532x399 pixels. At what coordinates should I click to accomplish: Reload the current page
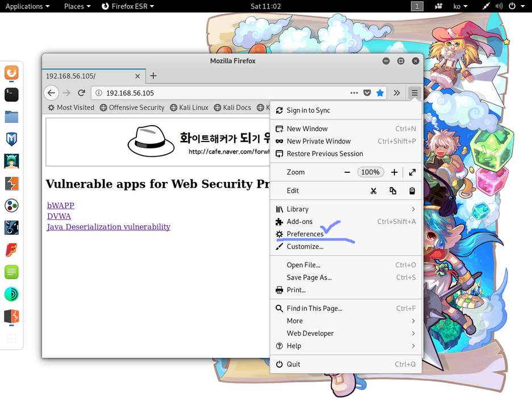tap(81, 93)
